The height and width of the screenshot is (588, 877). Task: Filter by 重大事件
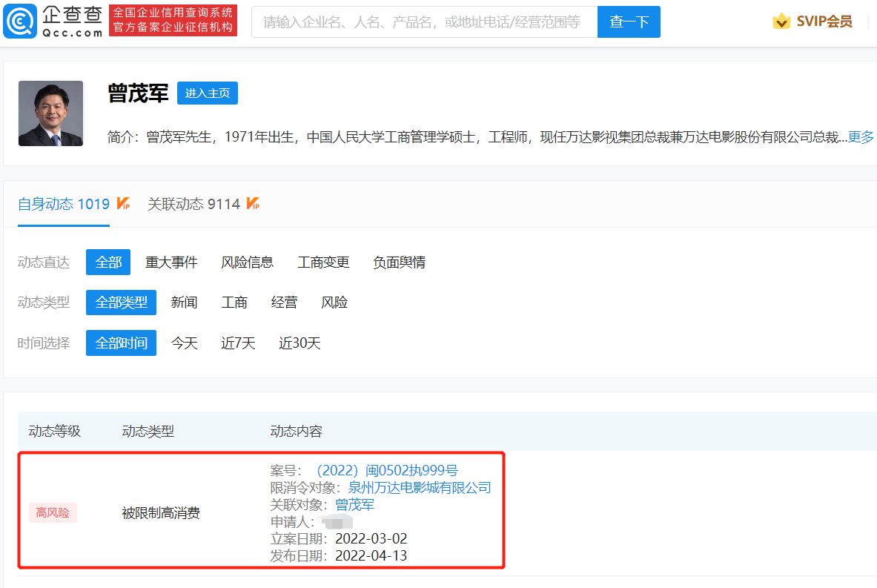tap(171, 262)
